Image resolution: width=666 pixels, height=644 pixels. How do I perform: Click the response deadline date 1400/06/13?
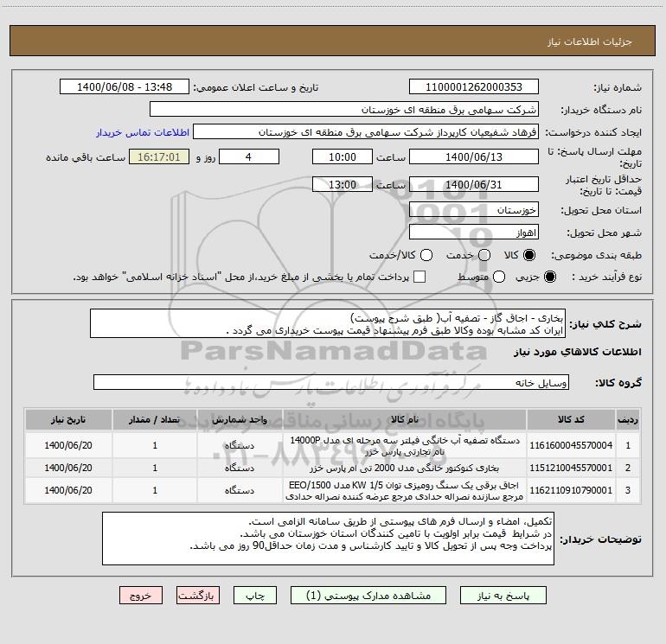[474, 156]
